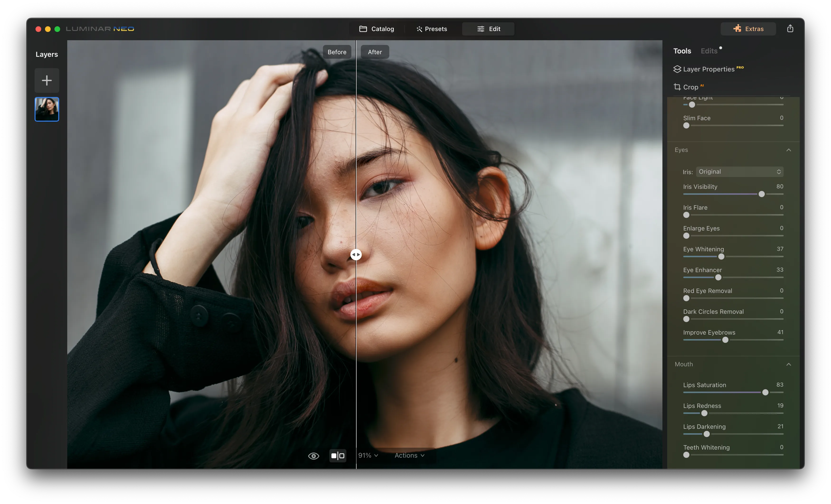Image resolution: width=831 pixels, height=504 pixels.
Task: Click the Extras puzzle piece button
Action: point(748,29)
